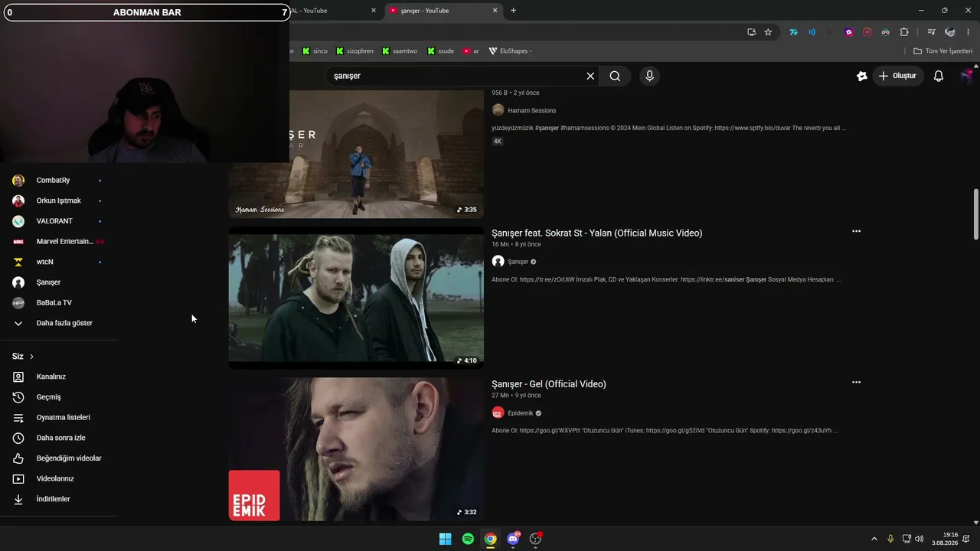
Task: Open the Chrome three-dot menu
Action: tap(968, 32)
